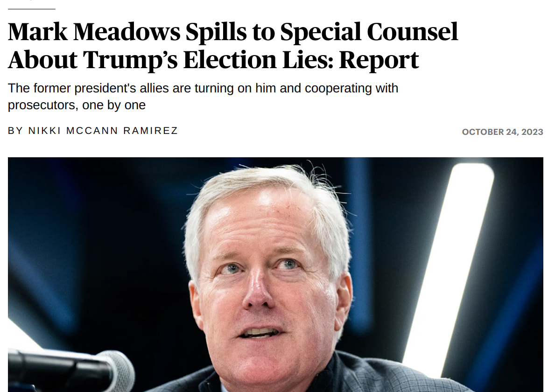Click "Election Lies:" phrase in the headline
This screenshot has height=392, width=555.
pos(258,60)
